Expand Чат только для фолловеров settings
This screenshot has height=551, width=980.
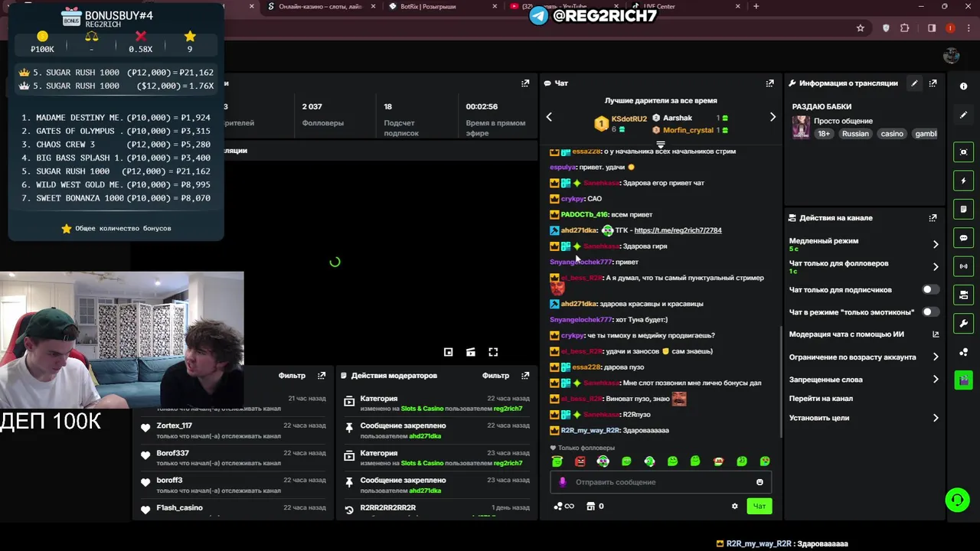click(x=936, y=266)
